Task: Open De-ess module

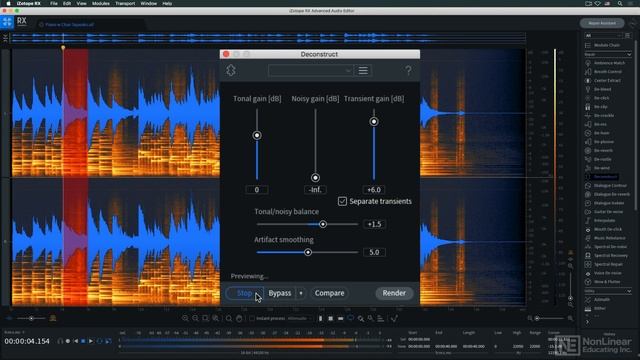Action: pyautogui.click(x=596, y=124)
